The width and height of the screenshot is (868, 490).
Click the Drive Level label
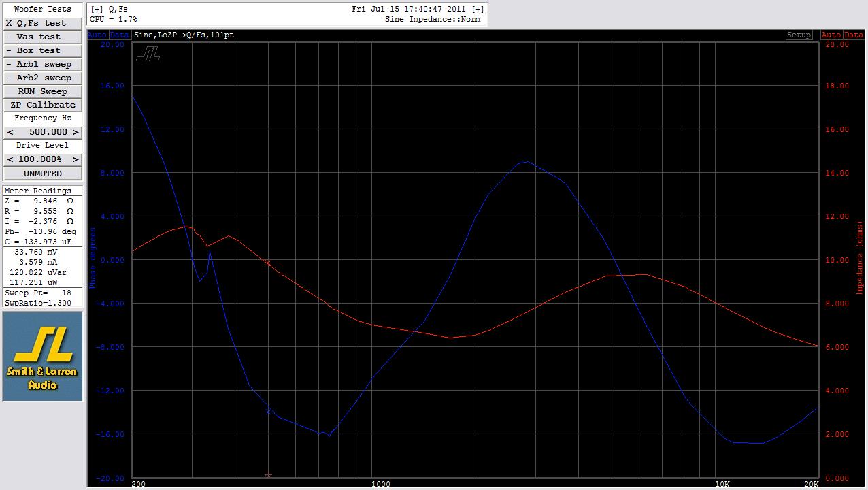click(42, 146)
